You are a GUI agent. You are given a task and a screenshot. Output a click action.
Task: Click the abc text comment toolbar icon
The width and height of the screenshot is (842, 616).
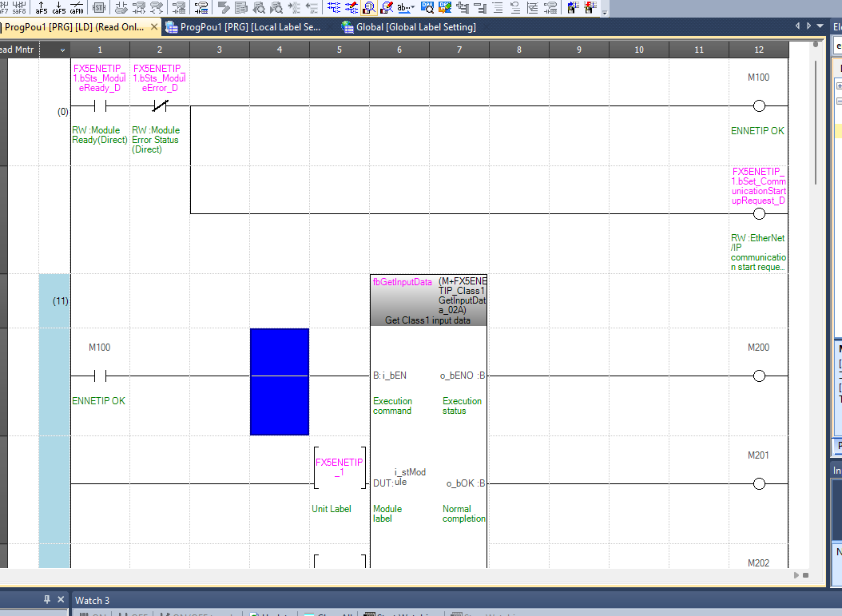tap(404, 8)
